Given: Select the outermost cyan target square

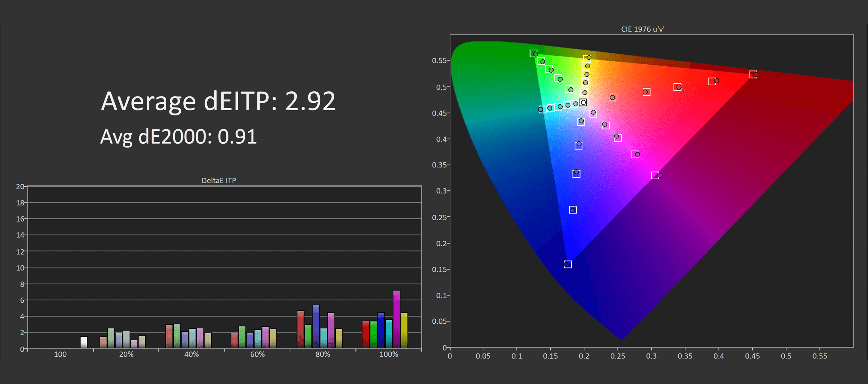Looking at the screenshot, I should [542, 110].
